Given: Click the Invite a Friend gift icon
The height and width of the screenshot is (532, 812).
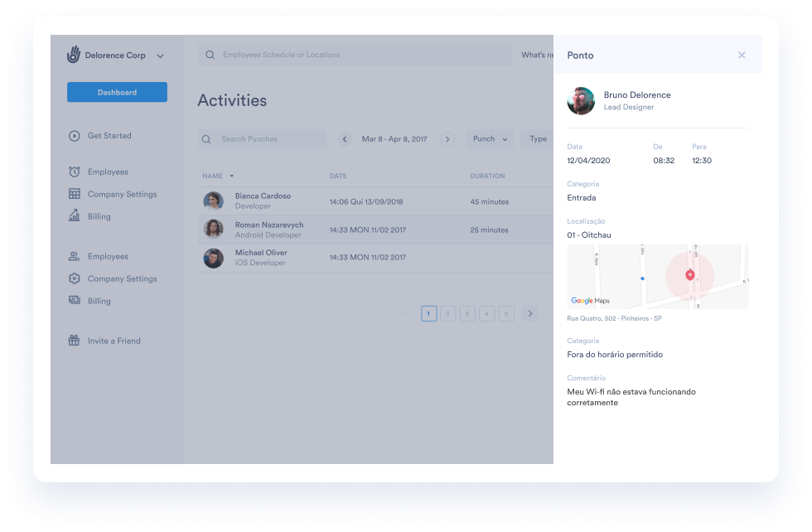Looking at the screenshot, I should click(x=75, y=341).
